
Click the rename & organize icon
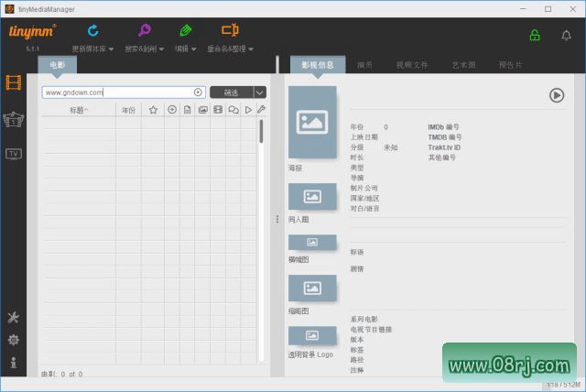pos(230,31)
